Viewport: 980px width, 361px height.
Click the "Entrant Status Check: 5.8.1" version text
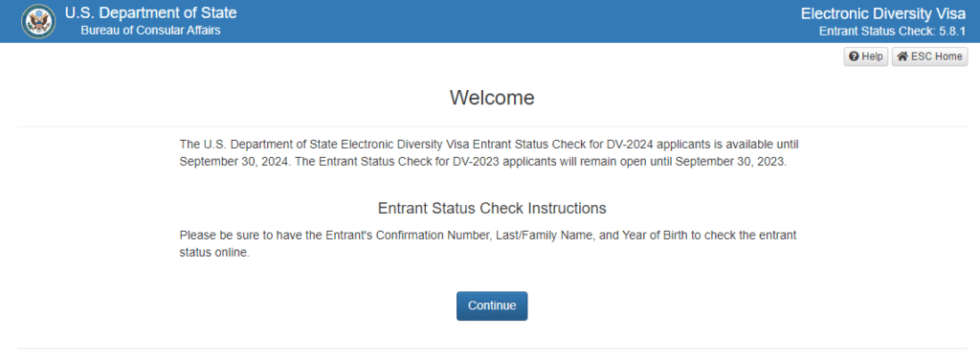pos(893,31)
